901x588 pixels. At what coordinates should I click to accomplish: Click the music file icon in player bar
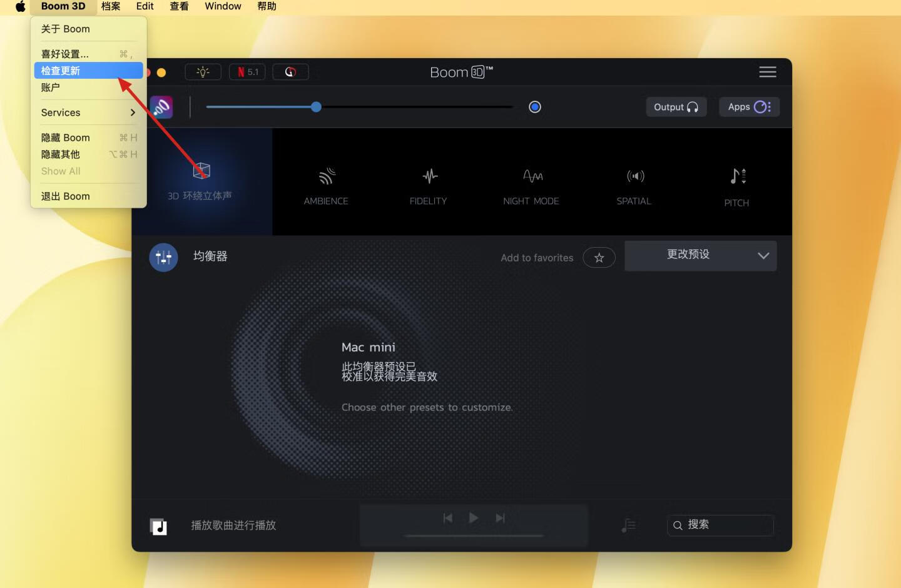tap(158, 527)
